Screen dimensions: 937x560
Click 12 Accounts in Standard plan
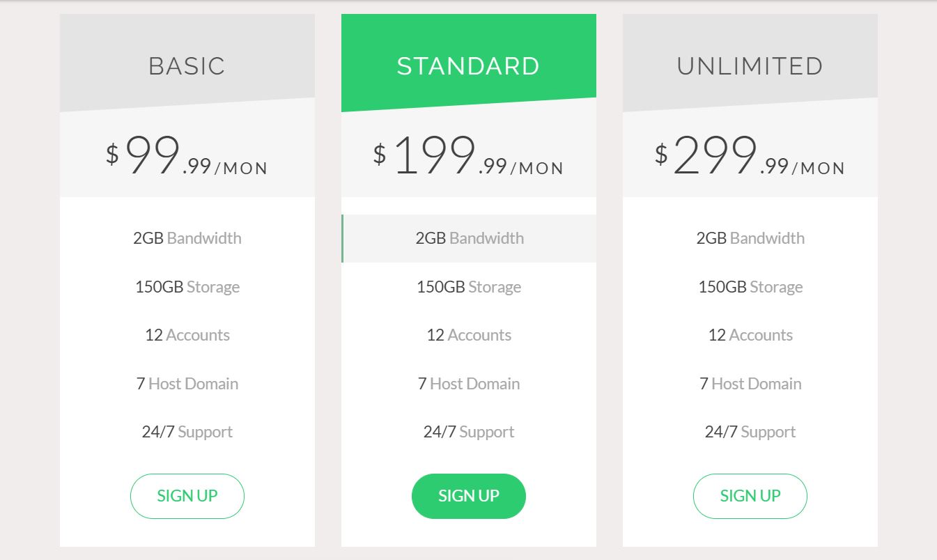pos(469,335)
